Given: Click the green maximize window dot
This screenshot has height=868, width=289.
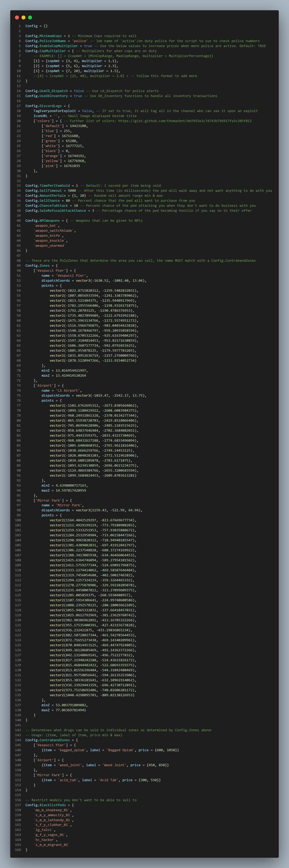Looking at the screenshot, I should coord(30,17).
